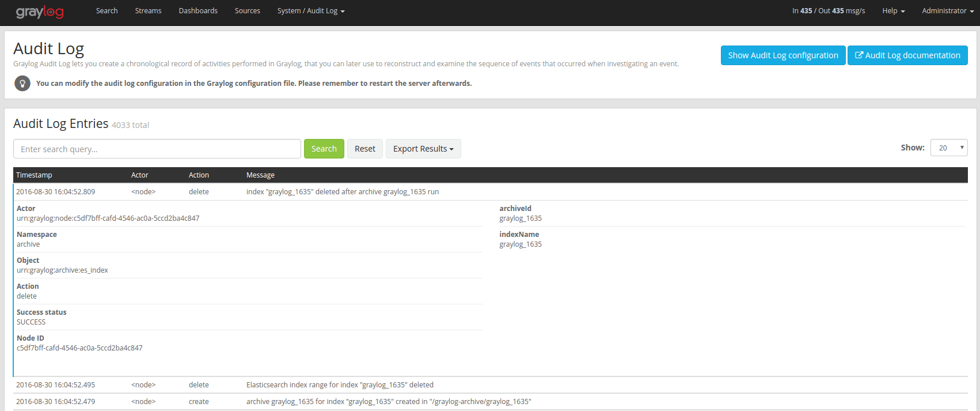This screenshot has height=411, width=980.
Task: Click the Node ID value c5df7bff-cafd
Action: [79, 348]
